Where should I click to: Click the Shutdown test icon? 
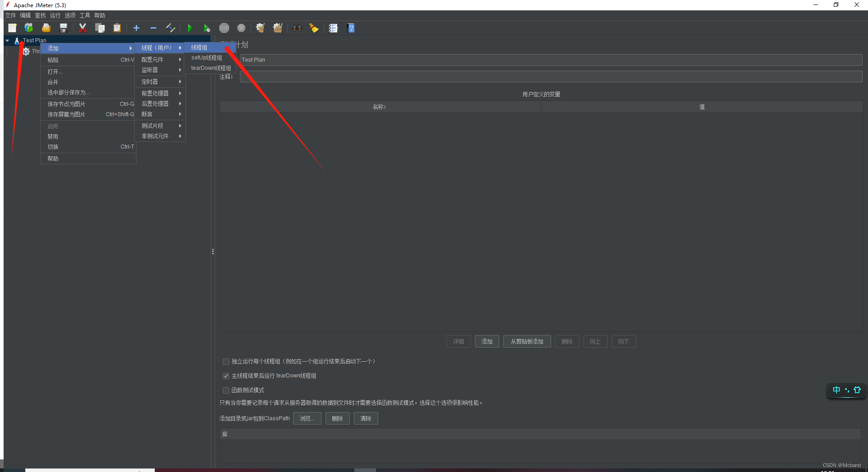point(241,28)
